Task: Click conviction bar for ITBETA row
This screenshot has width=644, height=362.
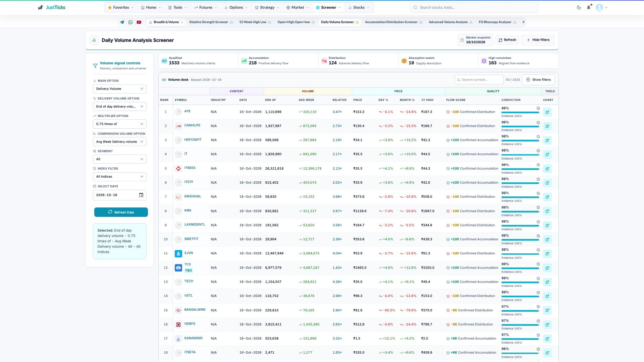Action: pos(520,353)
